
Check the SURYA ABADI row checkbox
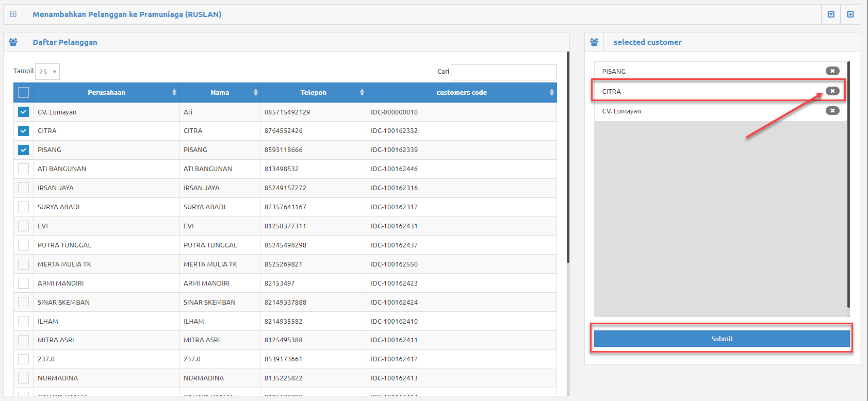(x=23, y=207)
